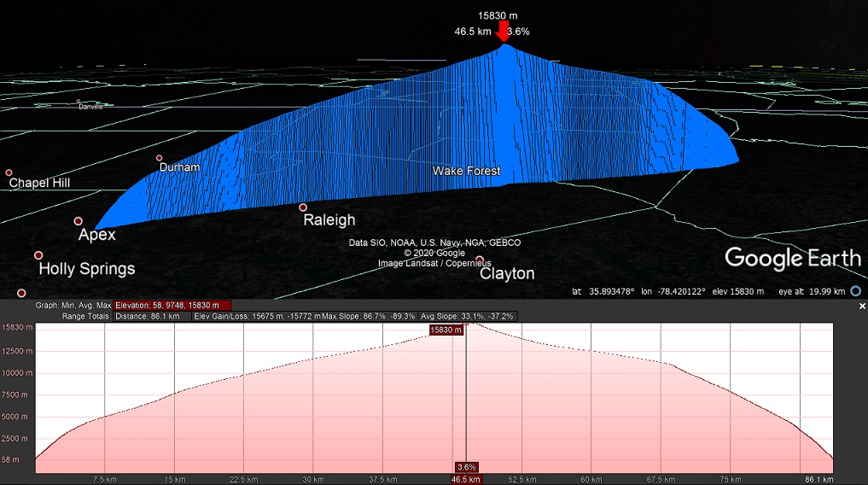Click the Raleigh placemark icon
Viewport: 868px width, 485px height.
[303, 207]
